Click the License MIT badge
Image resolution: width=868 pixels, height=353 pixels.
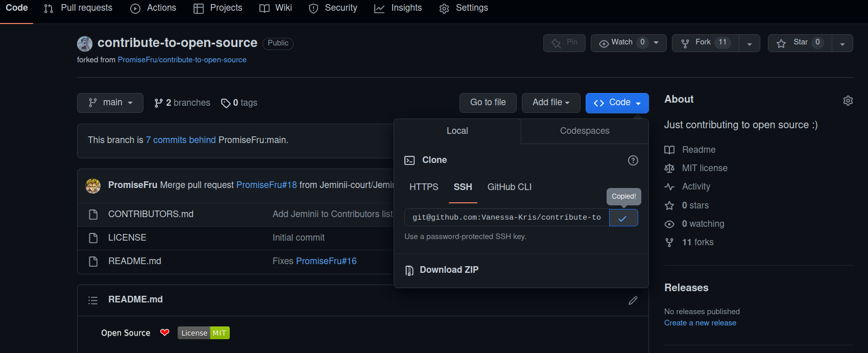tap(204, 333)
